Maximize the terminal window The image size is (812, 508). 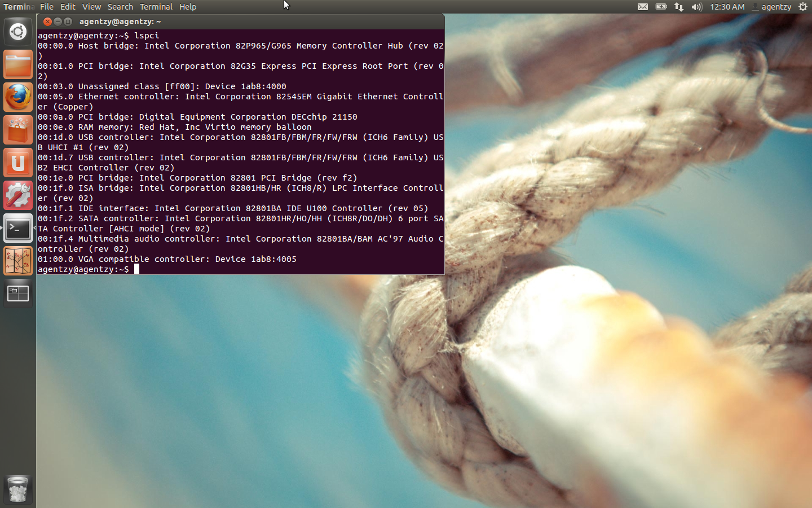pyautogui.click(x=68, y=21)
